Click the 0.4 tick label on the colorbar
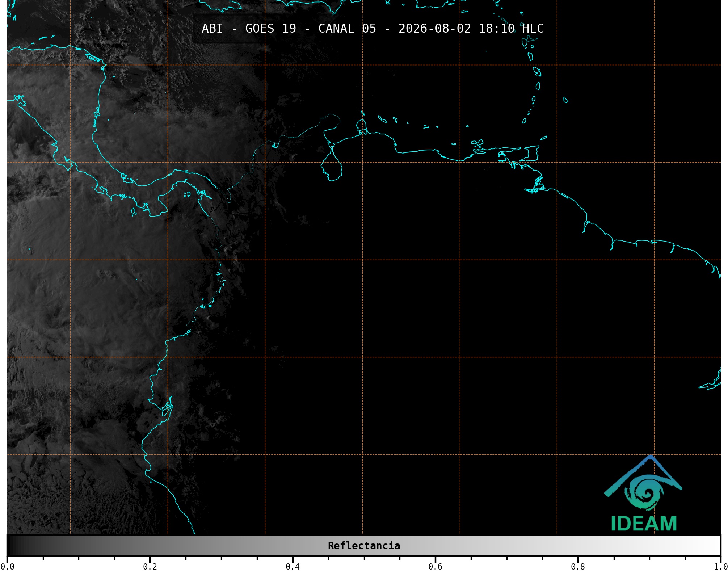728x571 pixels. click(293, 567)
